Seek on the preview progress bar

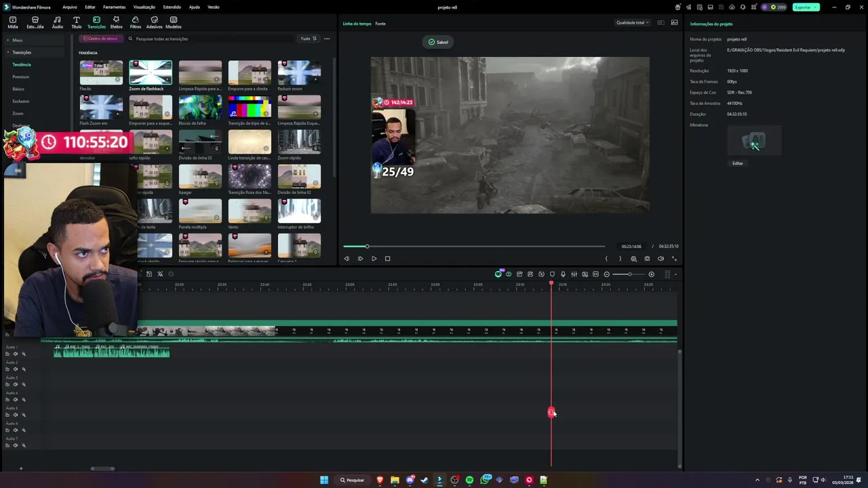[x=474, y=246]
